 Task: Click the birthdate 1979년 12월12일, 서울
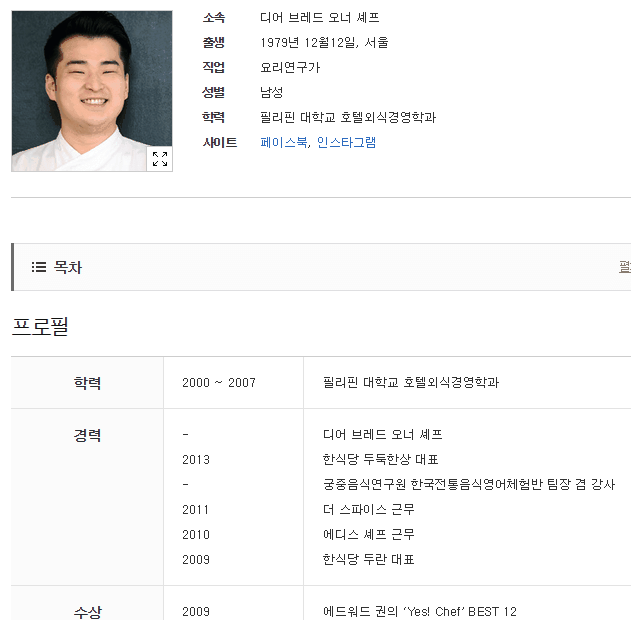point(324,42)
